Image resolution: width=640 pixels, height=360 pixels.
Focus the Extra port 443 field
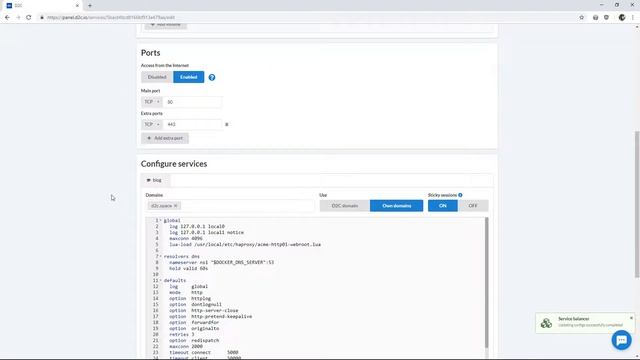pos(192,124)
